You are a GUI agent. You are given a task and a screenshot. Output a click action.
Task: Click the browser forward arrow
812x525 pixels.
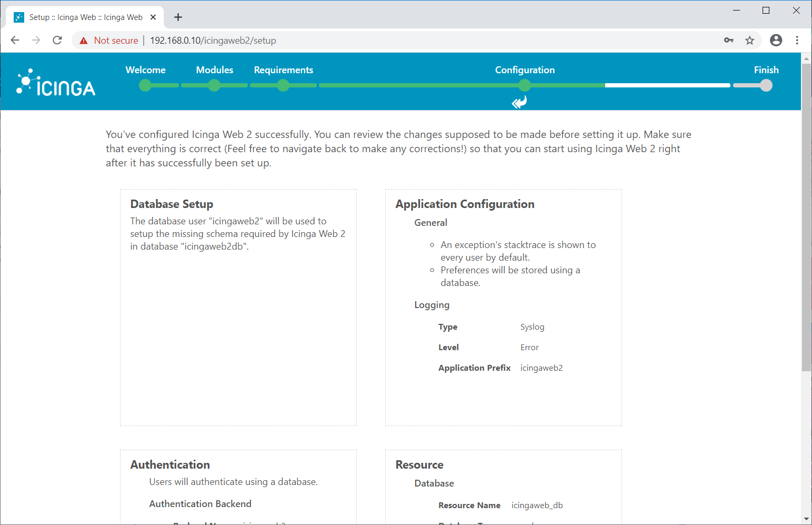(x=36, y=41)
